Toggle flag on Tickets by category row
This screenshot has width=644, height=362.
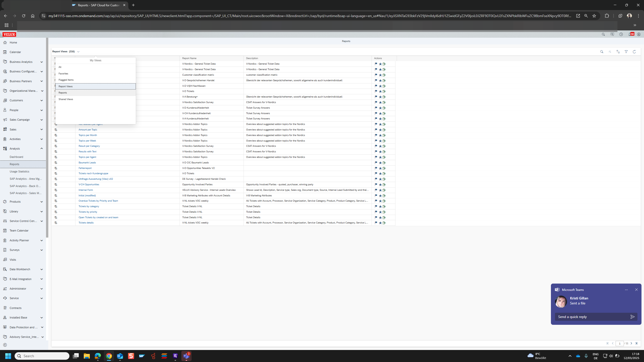[x=376, y=206]
